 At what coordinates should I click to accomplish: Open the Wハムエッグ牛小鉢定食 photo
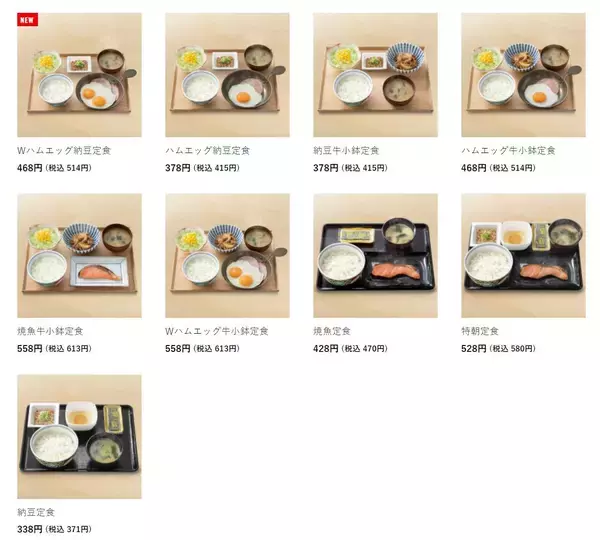click(x=227, y=256)
